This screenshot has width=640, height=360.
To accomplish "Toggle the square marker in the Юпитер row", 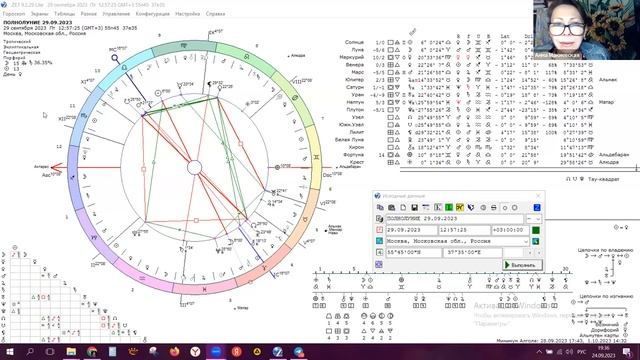I will pos(391,80).
